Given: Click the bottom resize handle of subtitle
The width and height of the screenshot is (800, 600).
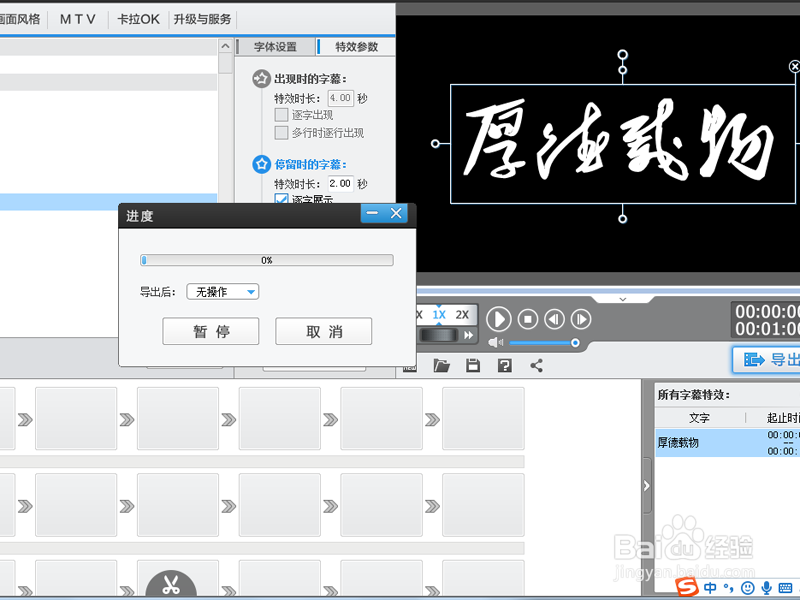Looking at the screenshot, I should pos(622,219).
